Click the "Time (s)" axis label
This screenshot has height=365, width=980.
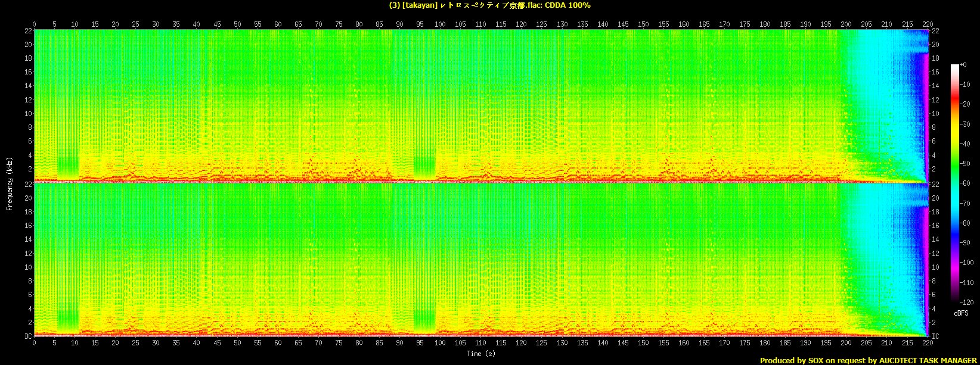pyautogui.click(x=480, y=354)
